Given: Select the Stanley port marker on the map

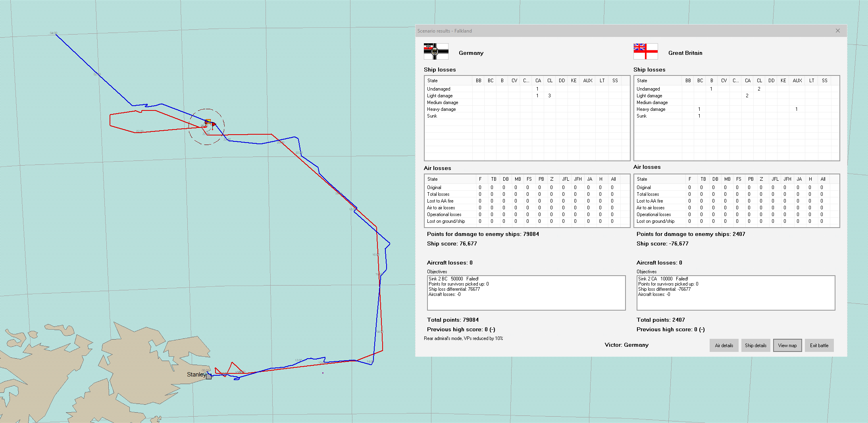Looking at the screenshot, I should click(209, 377).
